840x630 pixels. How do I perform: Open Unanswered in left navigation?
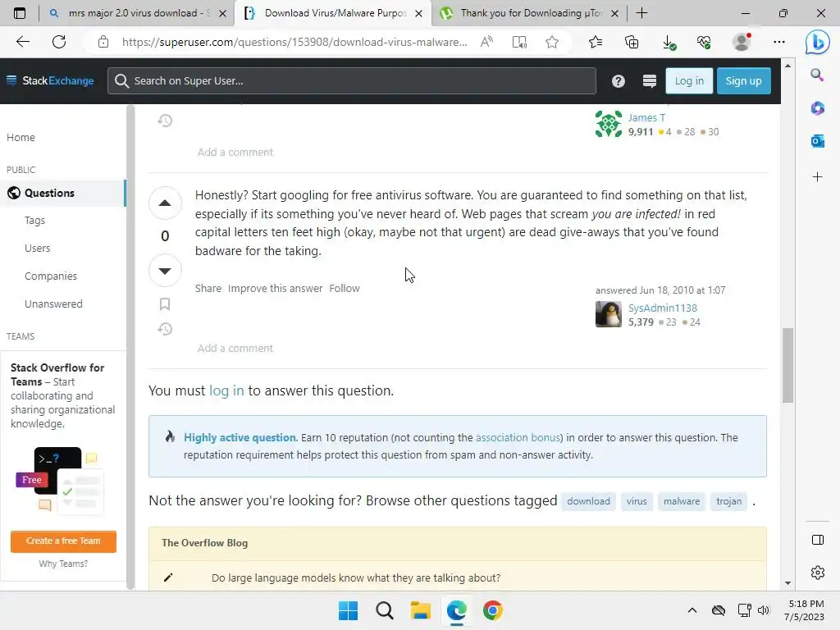[53, 304]
